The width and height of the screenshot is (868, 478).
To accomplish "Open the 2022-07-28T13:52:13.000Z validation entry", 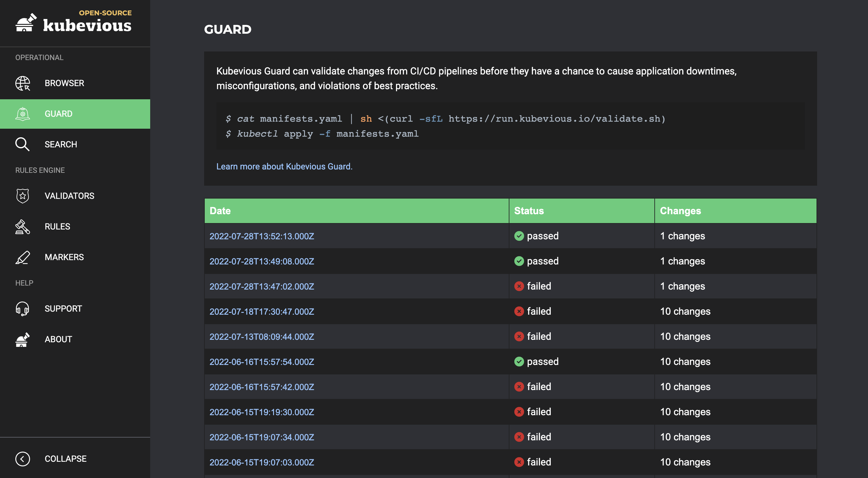I will [262, 236].
